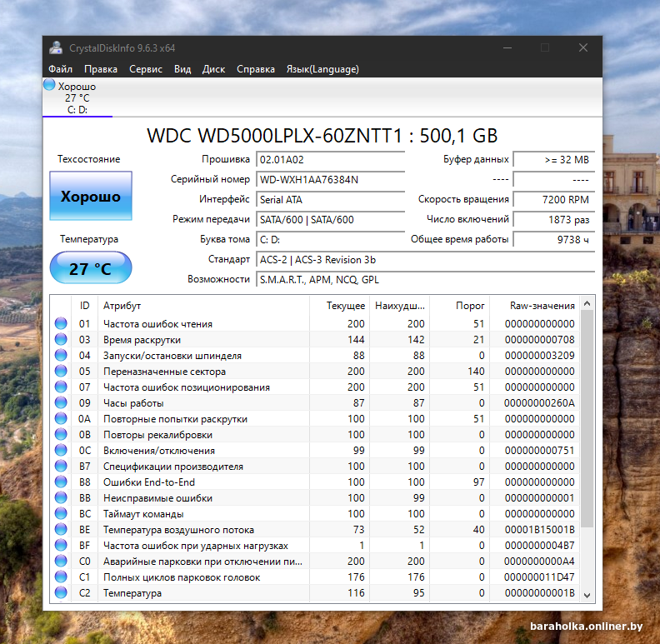Click the Общее время работы value 9738 ч
Screen dimensions: 660x644
click(x=554, y=240)
